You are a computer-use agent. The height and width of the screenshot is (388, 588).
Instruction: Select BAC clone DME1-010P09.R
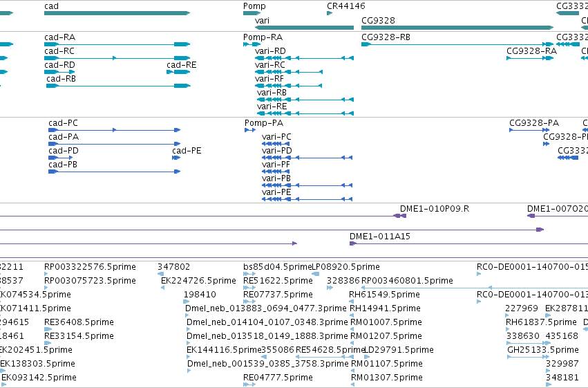coord(203,216)
